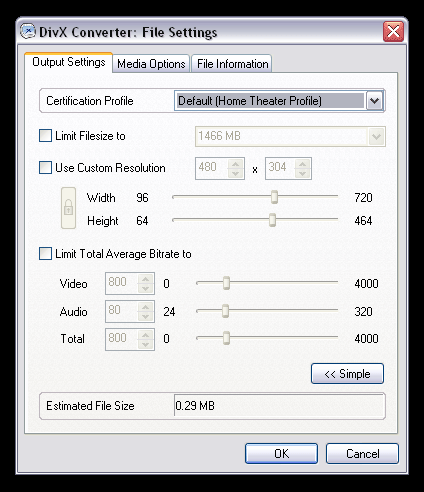Decrease the 304 height spinner value

tap(303, 173)
